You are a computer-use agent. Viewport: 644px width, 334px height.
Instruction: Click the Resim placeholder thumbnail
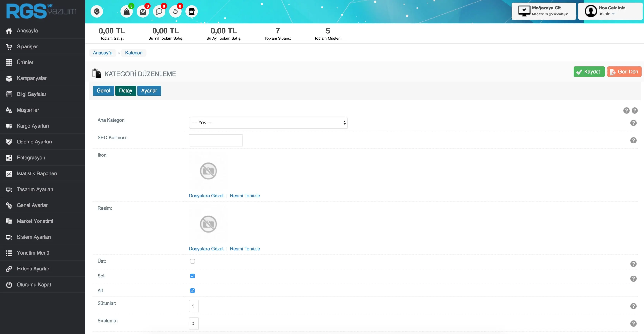coord(208,224)
